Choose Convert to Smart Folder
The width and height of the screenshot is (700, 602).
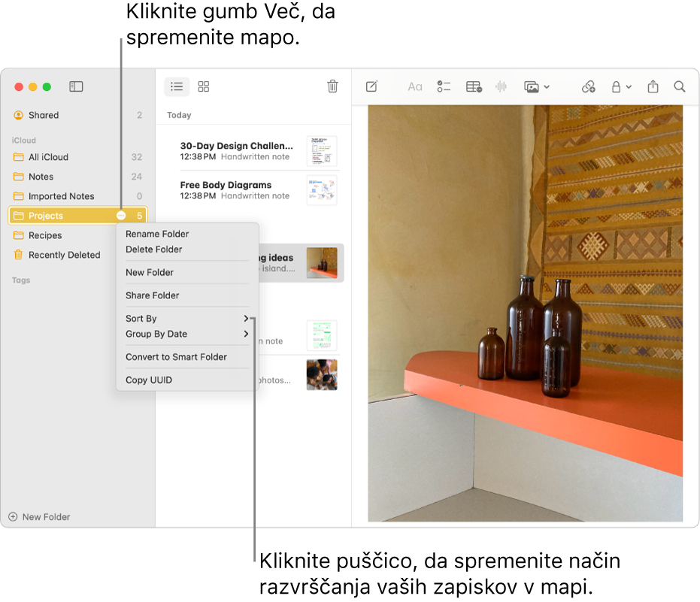[x=187, y=357]
